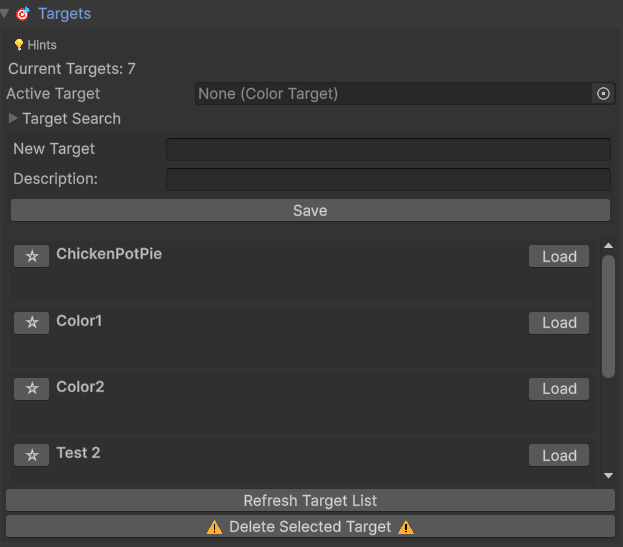623x547 pixels.
Task: Click the New Target label
Action: 54,149
